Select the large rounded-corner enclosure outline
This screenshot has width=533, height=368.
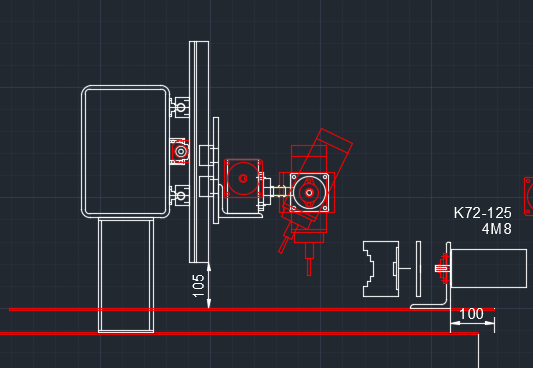[125, 152]
